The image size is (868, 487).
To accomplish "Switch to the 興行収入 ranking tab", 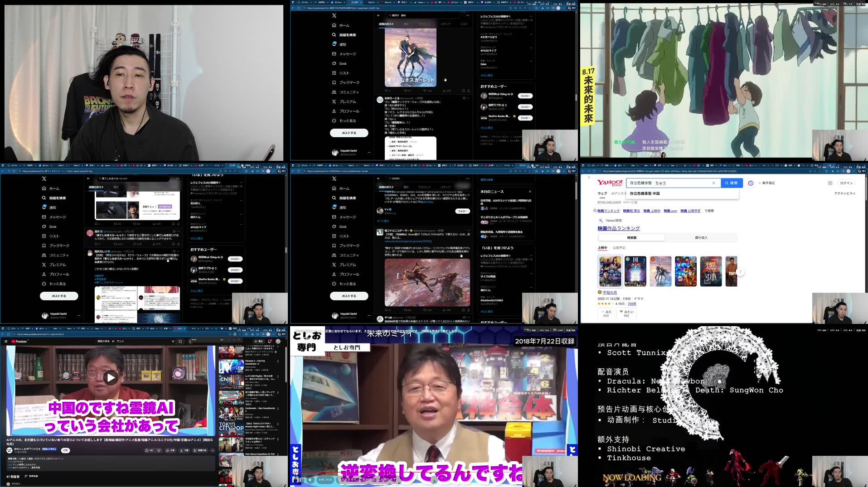I will (x=701, y=237).
